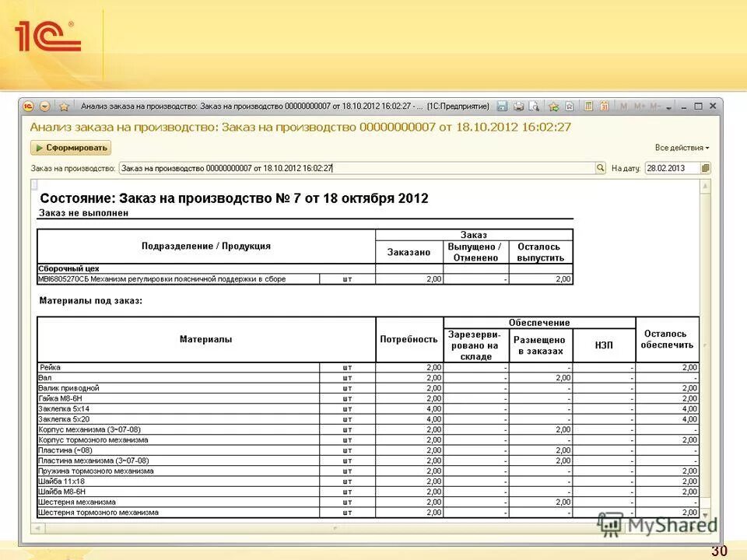
Task: Click the На дату field with 28.02.2013
Action: (x=672, y=168)
